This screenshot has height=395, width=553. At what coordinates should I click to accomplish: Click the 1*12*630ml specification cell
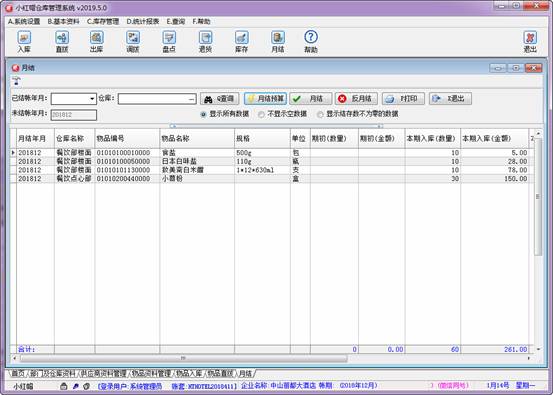(x=262, y=170)
